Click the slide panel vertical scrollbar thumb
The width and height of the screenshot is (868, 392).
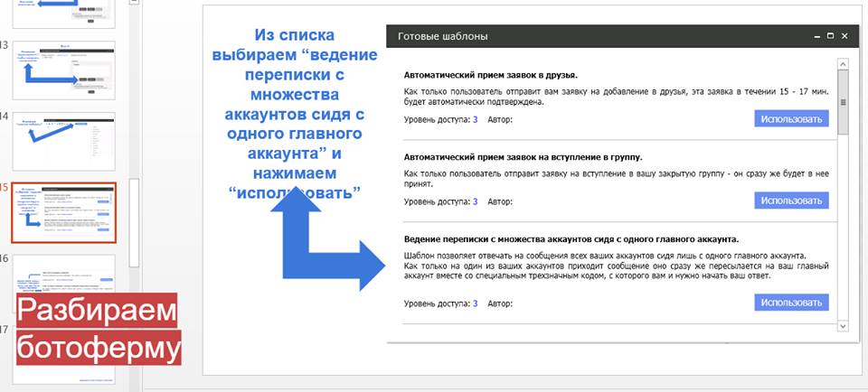click(x=135, y=219)
